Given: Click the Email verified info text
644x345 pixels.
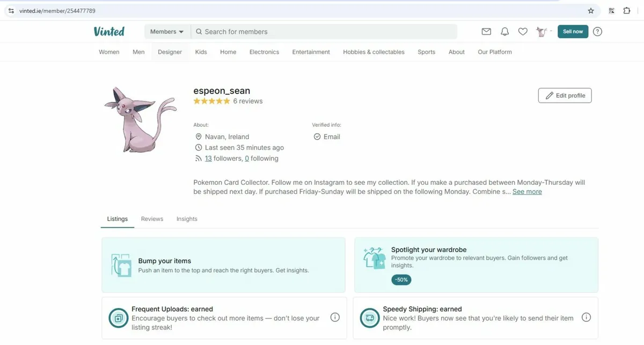Looking at the screenshot, I should [x=332, y=137].
